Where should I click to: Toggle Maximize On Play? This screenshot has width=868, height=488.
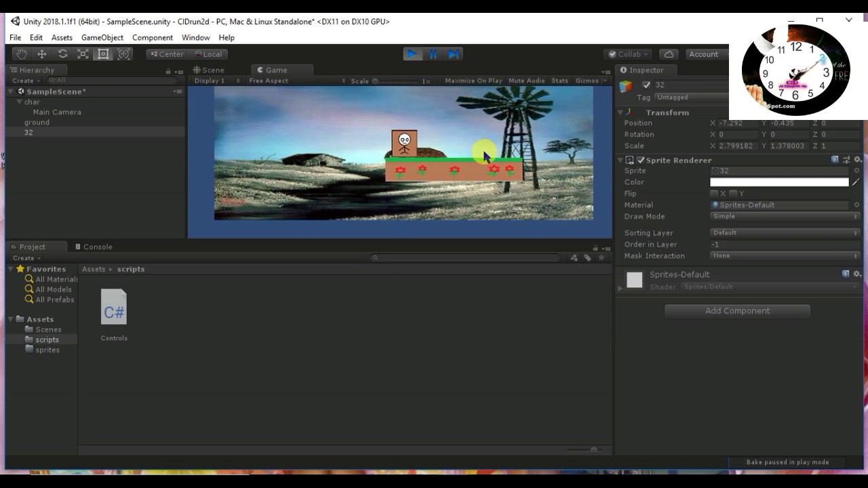pyautogui.click(x=473, y=81)
